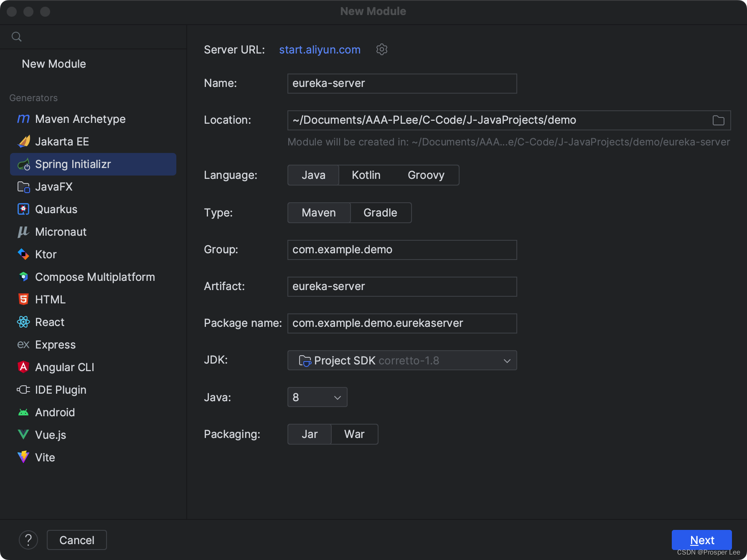
Task: Select Vue.js generator label
Action: pos(51,435)
